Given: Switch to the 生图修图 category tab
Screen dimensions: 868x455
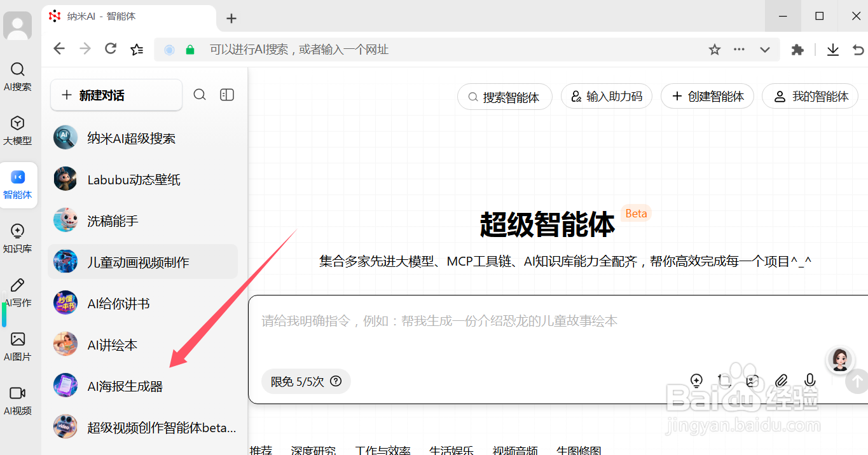Looking at the screenshot, I should click(x=579, y=450).
